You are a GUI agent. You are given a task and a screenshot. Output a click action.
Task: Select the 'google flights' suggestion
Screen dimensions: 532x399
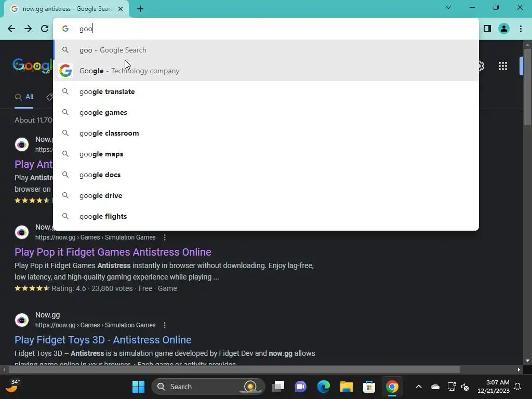pyautogui.click(x=266, y=216)
